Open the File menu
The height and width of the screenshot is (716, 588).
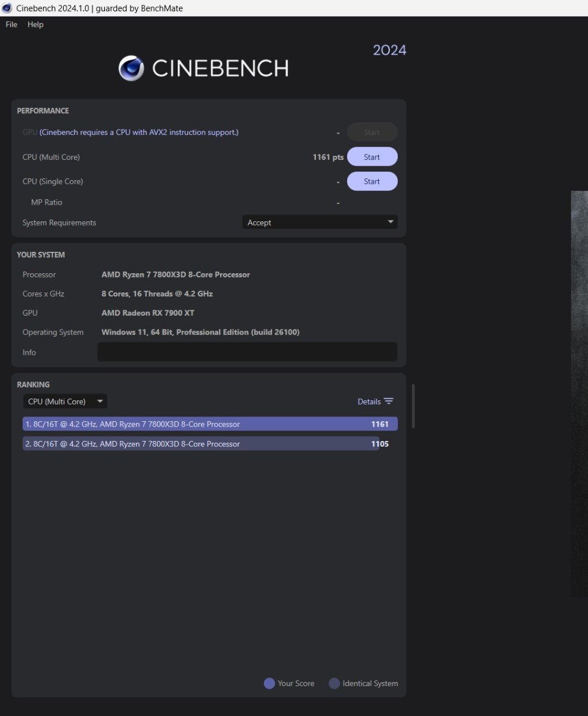(11, 24)
